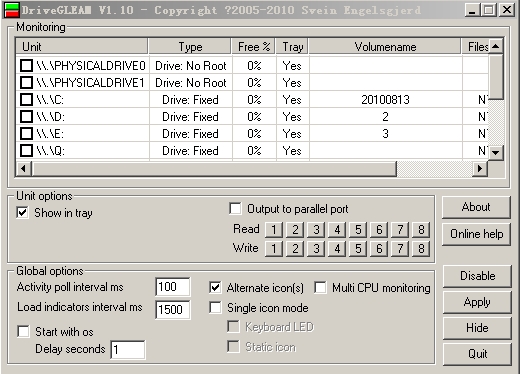Select Write pin 3
The height and width of the screenshot is (374, 520).
pos(316,249)
